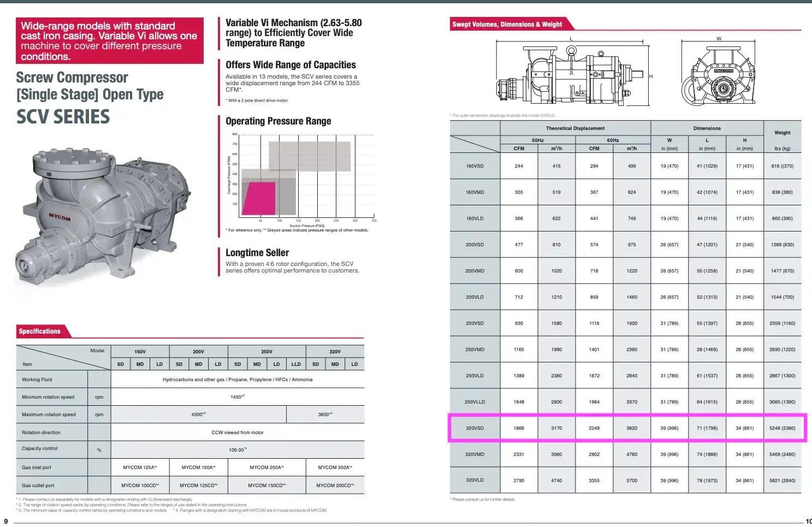Click the 'MYCOM 350A' gas inlet cell

tap(335, 467)
